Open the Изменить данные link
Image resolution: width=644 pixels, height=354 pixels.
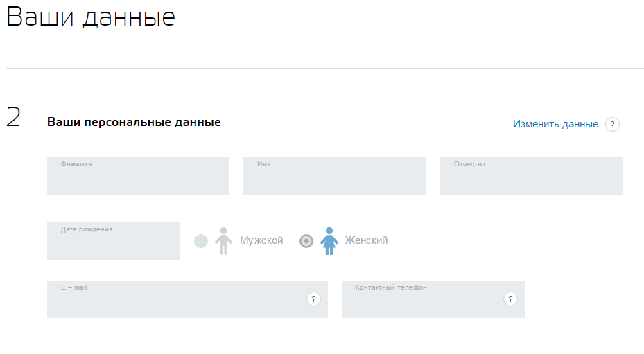pyautogui.click(x=555, y=124)
